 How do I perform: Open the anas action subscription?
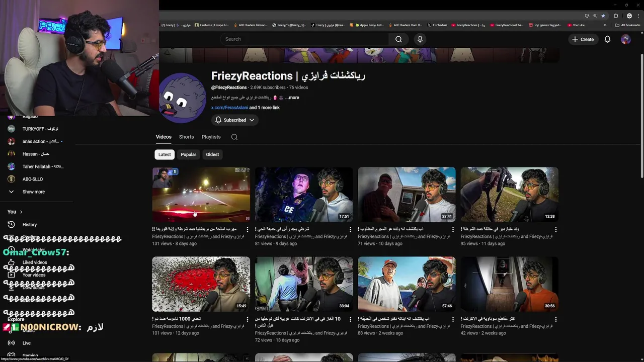point(36,141)
